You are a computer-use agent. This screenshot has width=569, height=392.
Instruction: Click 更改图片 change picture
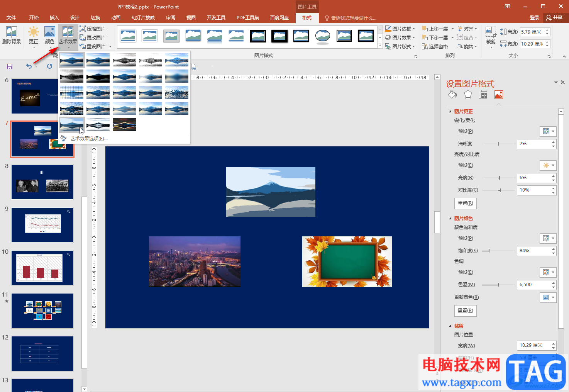(x=93, y=37)
